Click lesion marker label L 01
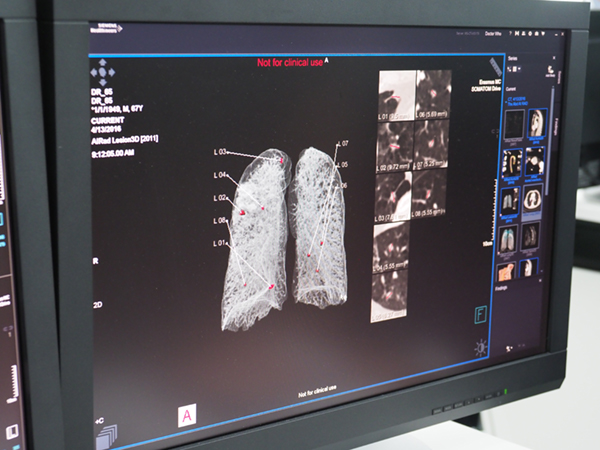 click(x=220, y=243)
